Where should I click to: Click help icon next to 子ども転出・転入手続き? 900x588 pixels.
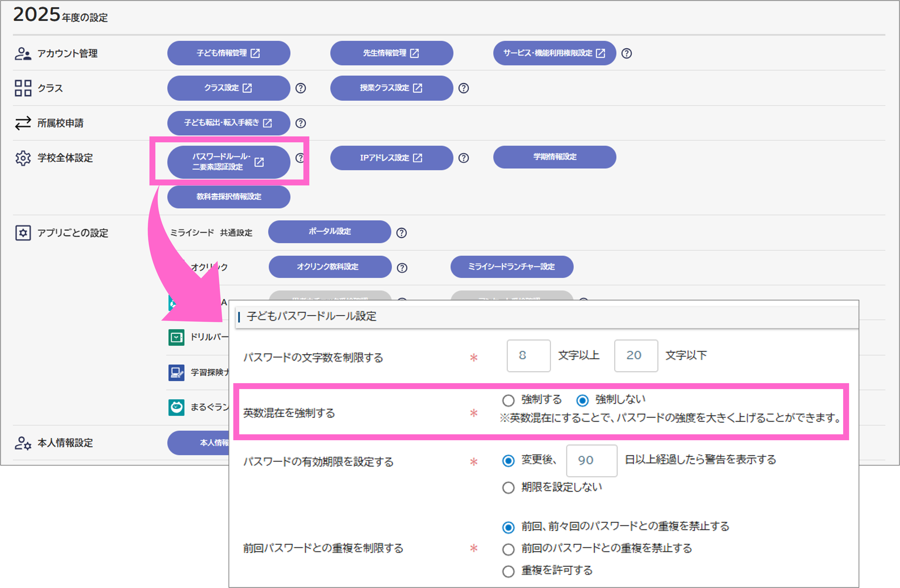[x=300, y=123]
